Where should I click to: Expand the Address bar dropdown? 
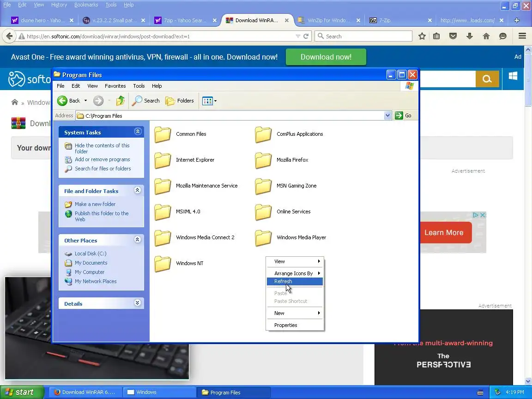click(x=387, y=116)
